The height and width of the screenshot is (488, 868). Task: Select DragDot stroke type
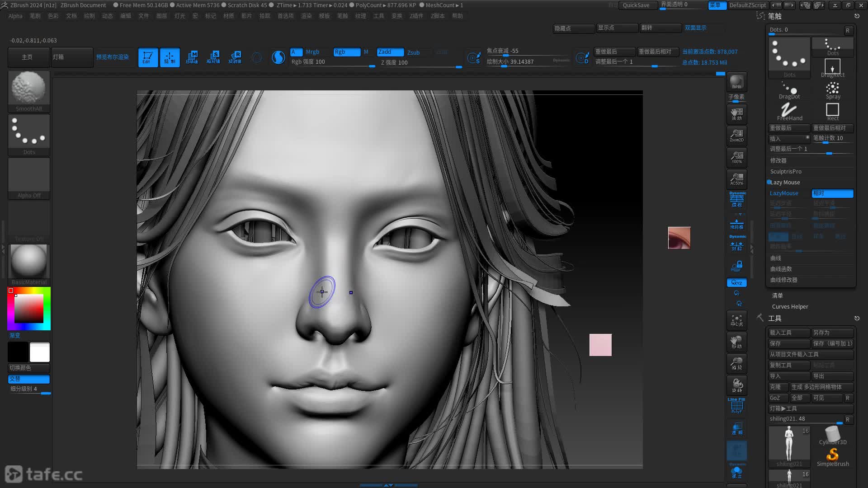(x=789, y=89)
